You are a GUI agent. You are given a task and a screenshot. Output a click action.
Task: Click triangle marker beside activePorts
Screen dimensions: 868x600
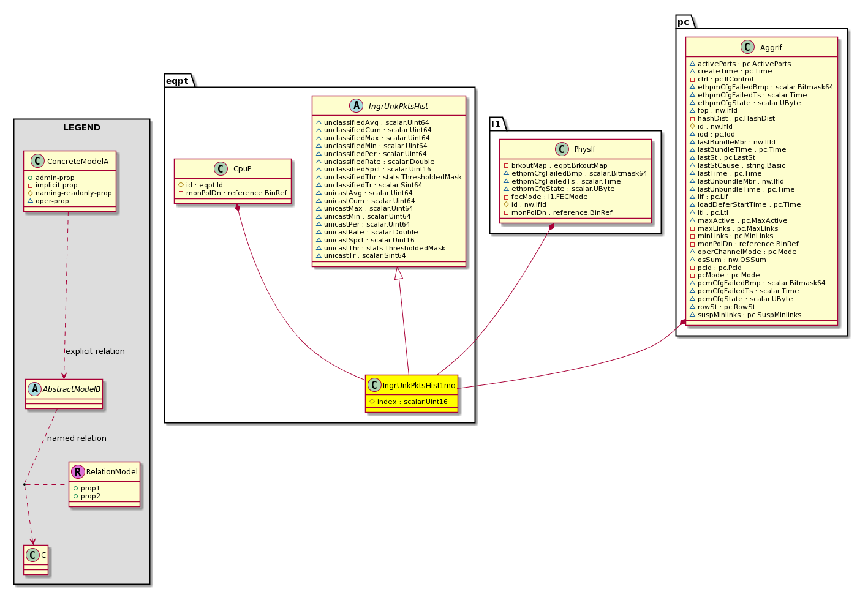(x=692, y=64)
